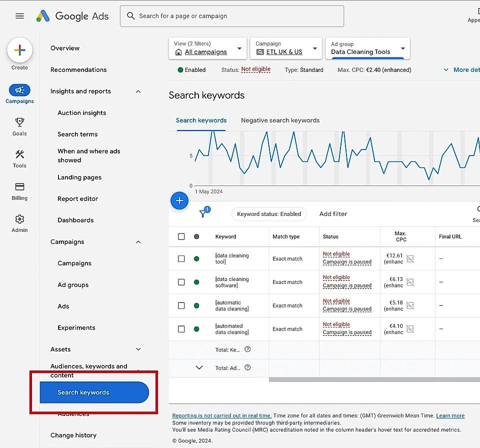Open the navigation hamburger menu
480x448 pixels.
19,15
